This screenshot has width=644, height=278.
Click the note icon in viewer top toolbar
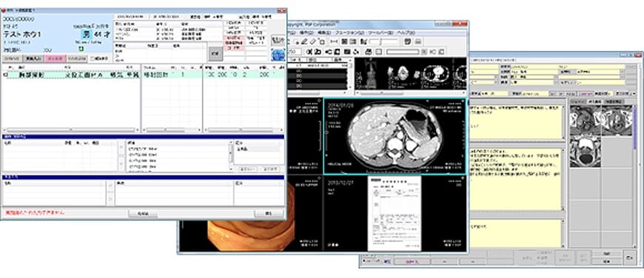coord(407,41)
